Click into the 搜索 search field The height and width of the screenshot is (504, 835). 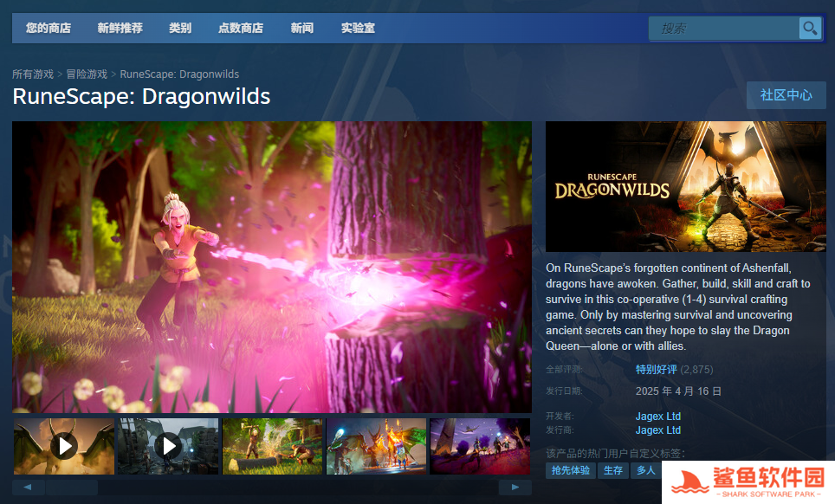click(723, 29)
